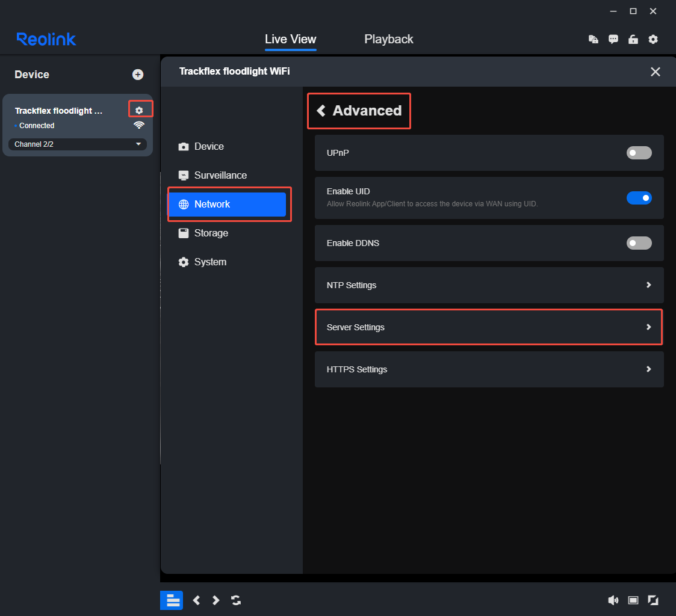
Task: Open Server Settings row
Action: 489,327
